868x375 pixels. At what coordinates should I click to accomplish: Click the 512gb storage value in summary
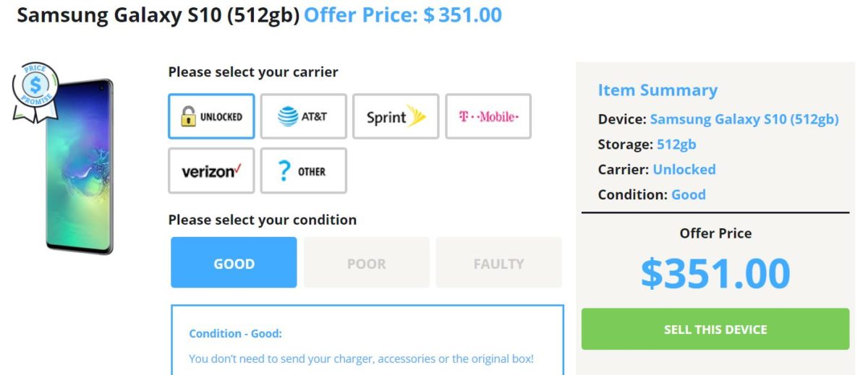click(676, 145)
